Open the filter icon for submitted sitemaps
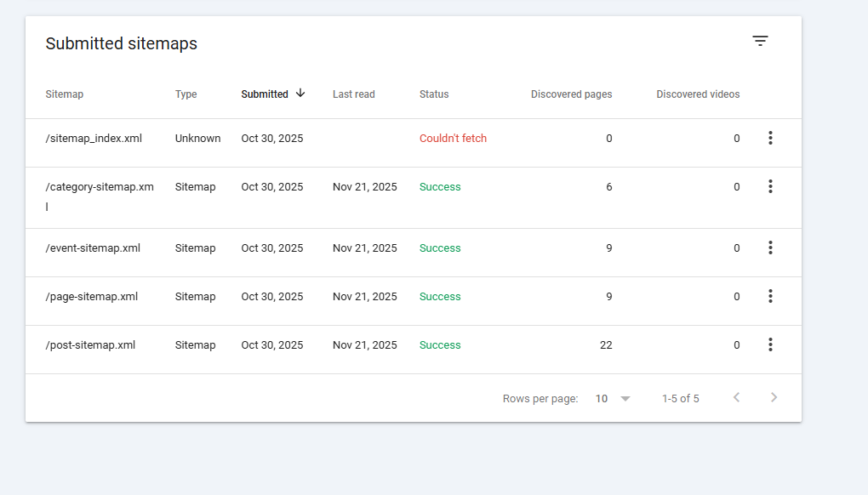Viewport: 868px width, 495px height. (760, 41)
